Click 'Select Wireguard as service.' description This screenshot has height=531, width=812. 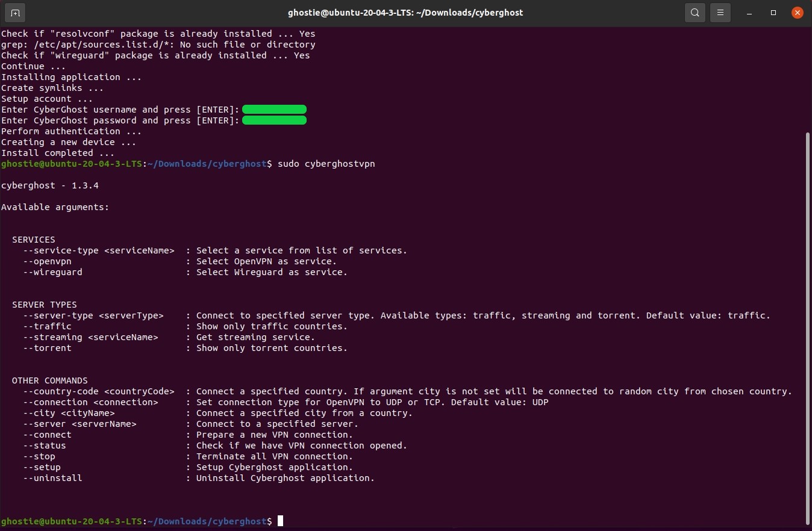(x=272, y=272)
